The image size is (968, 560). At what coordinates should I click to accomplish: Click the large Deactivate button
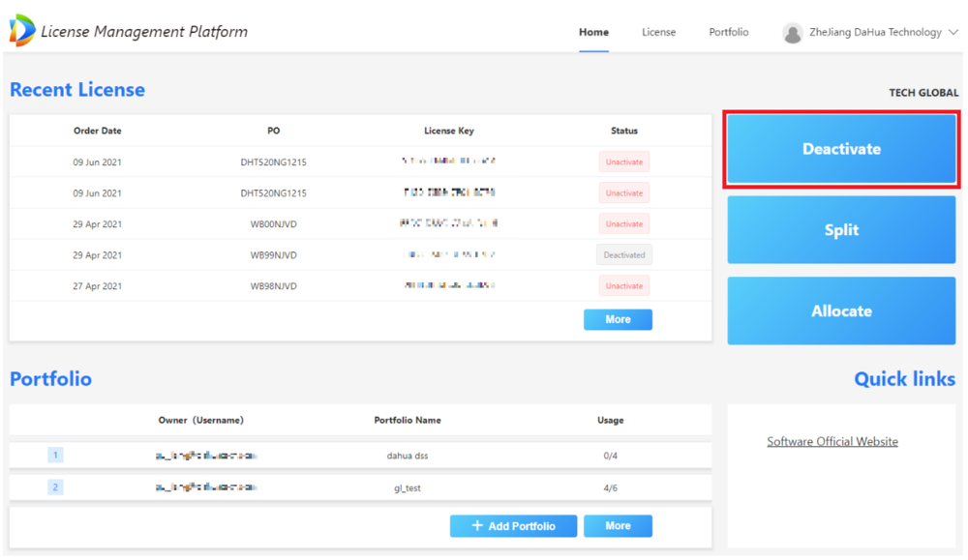tap(841, 149)
